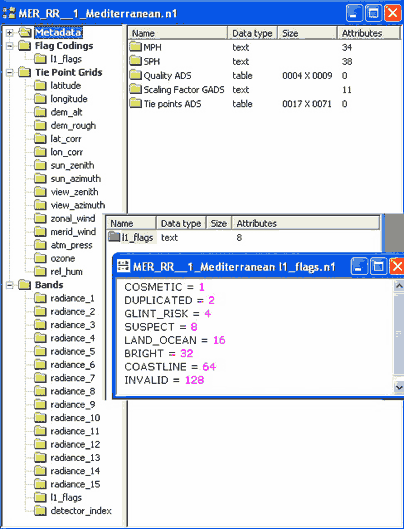Click the detector_index folder icon
Viewport: 404px width, 529px height.
pos(40,511)
